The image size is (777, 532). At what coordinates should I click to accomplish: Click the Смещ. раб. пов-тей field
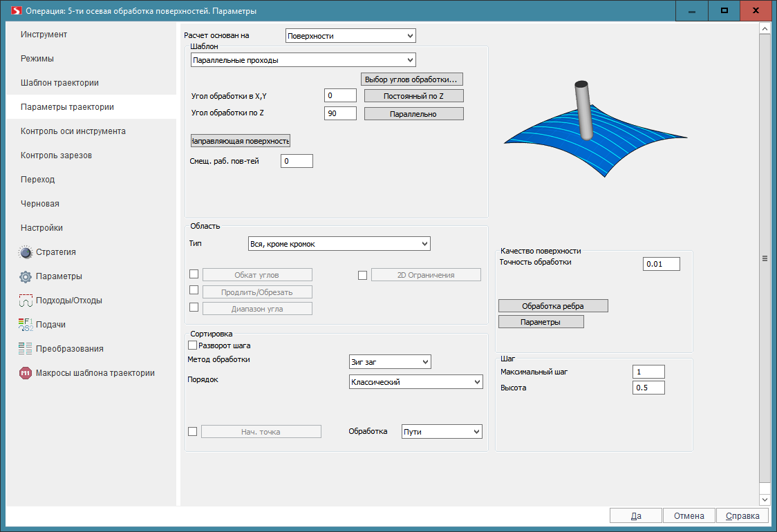click(x=297, y=161)
